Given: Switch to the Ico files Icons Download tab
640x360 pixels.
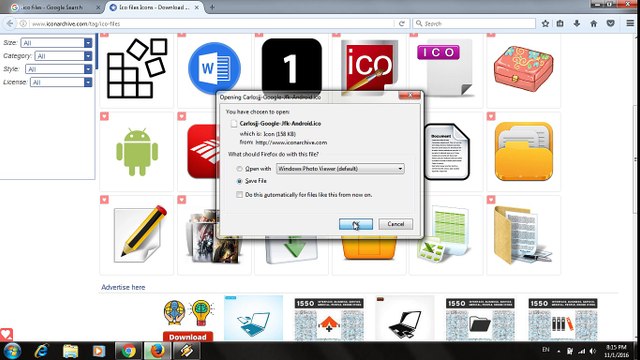Looking at the screenshot, I should click(154, 7).
